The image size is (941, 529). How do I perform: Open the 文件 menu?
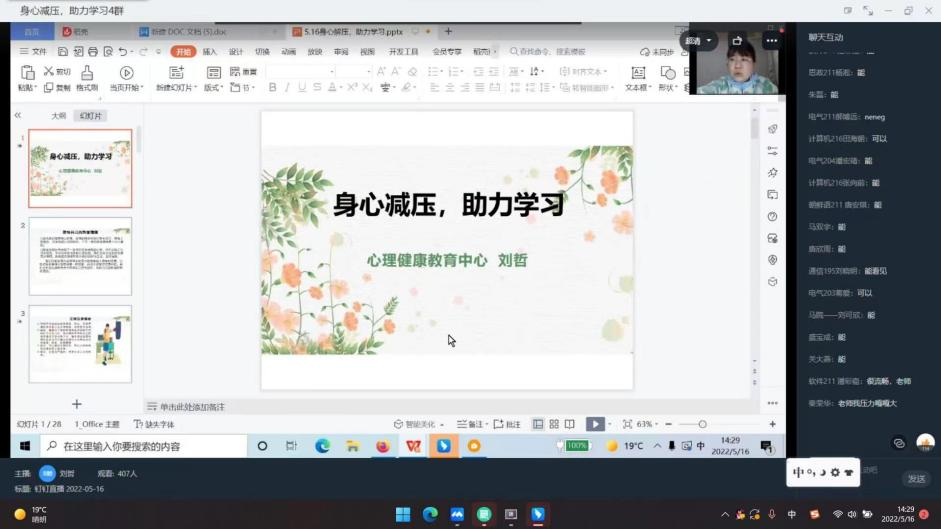tap(34, 52)
